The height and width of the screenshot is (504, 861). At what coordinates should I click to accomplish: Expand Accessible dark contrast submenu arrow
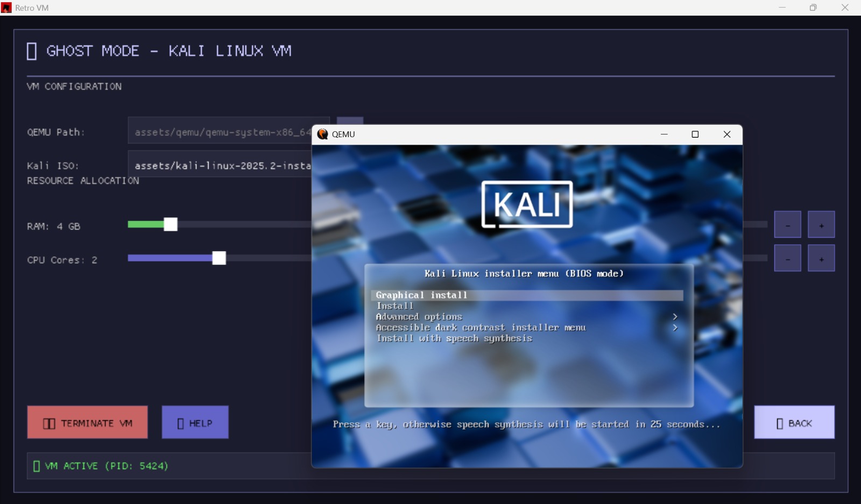pos(675,328)
